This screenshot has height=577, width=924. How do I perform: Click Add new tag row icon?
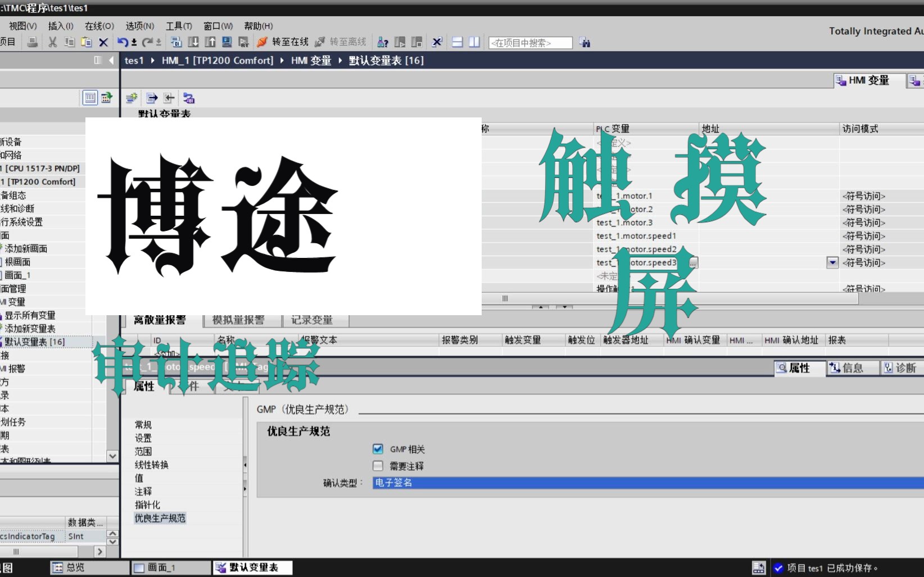[x=132, y=98]
